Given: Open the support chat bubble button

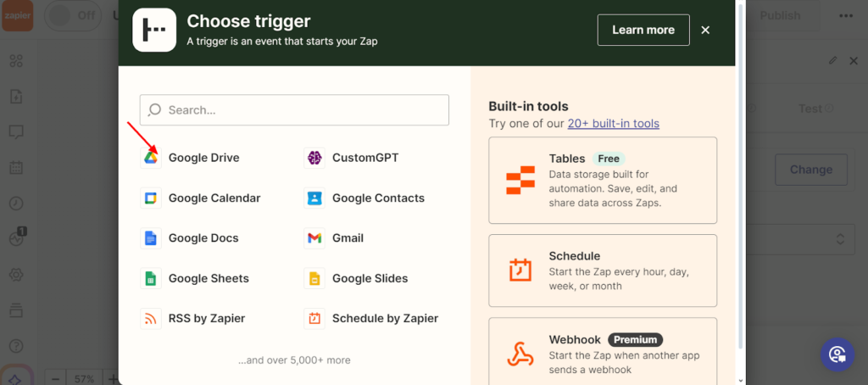Looking at the screenshot, I should (837, 354).
